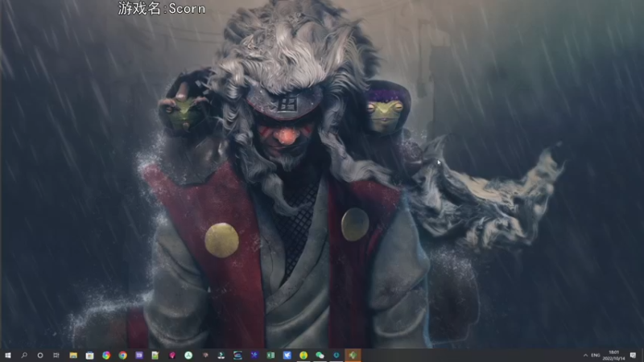Open the blue bird app icon

(287, 356)
